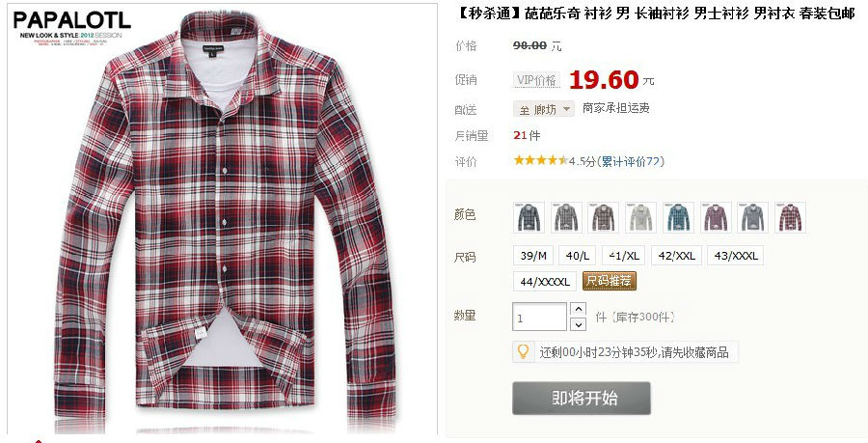Click the gray 即将开始 button

coord(582,398)
